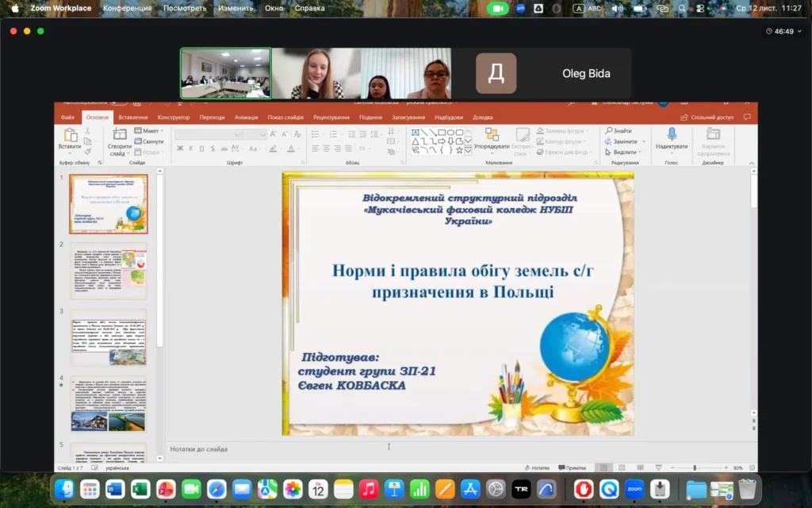This screenshot has width=812, height=508.
Task: Toggle italic formatting (К)
Action: (192, 148)
